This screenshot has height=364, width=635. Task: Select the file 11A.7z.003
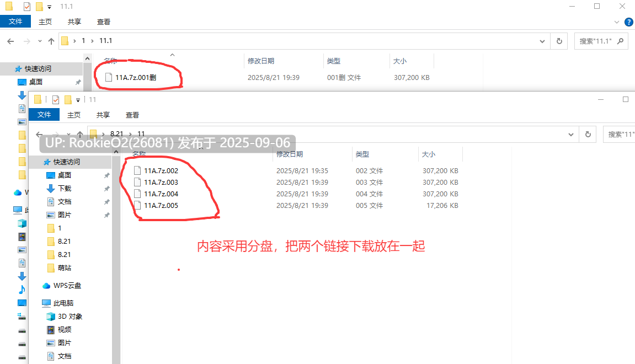[161, 182]
